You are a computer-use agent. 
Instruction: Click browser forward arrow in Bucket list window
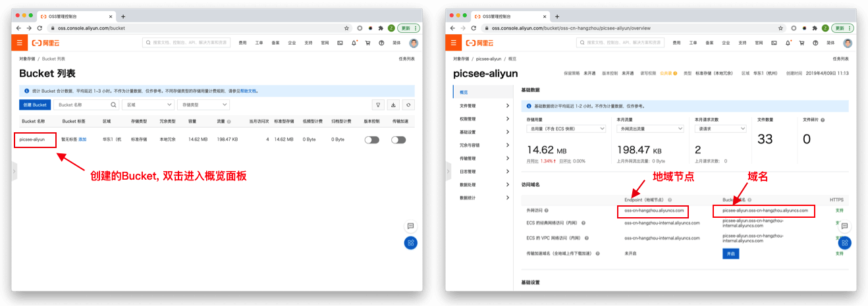29,28
